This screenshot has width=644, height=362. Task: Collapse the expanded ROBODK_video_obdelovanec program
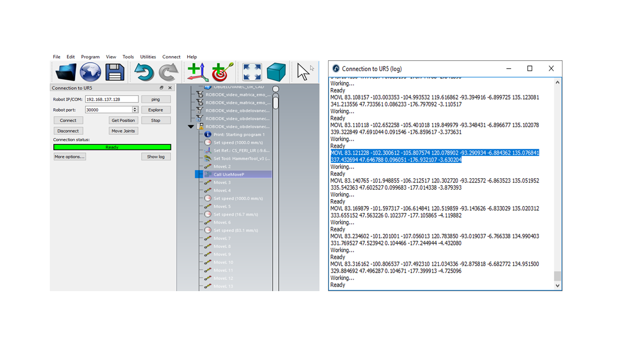(x=191, y=127)
